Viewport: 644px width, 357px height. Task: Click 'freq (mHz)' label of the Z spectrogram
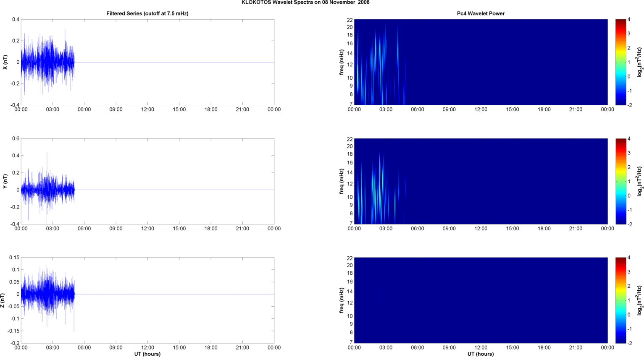342,300
